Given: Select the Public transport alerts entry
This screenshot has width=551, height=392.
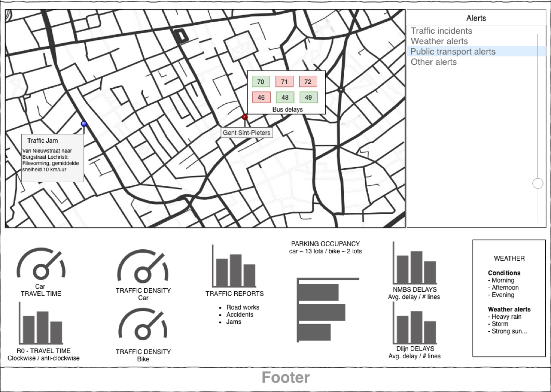Looking at the screenshot, I should [x=453, y=51].
